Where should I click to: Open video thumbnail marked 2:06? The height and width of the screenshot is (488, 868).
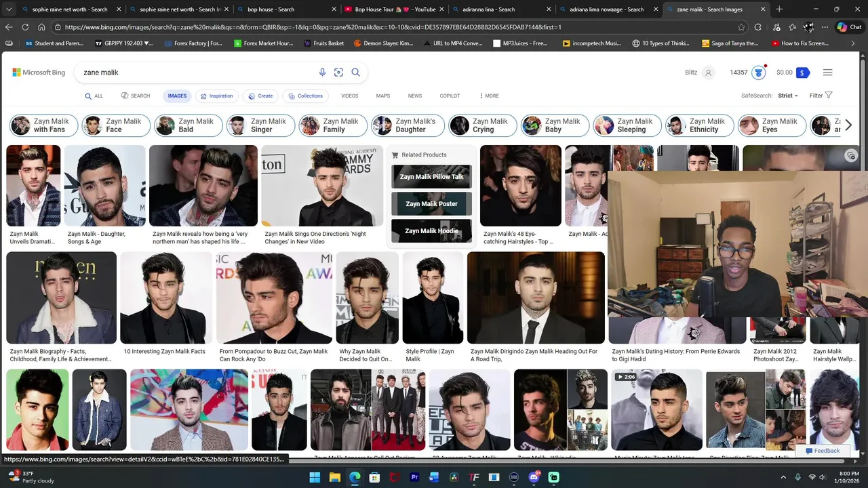[656, 409]
